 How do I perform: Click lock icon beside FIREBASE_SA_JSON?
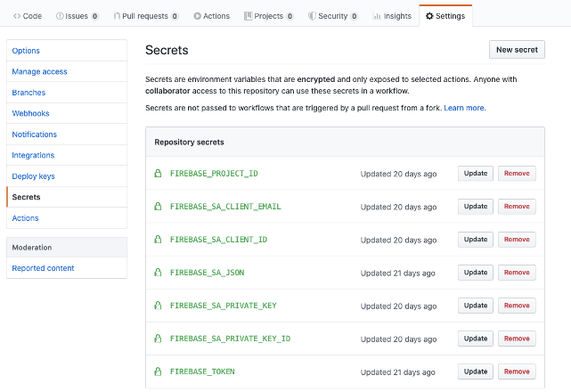[158, 273]
